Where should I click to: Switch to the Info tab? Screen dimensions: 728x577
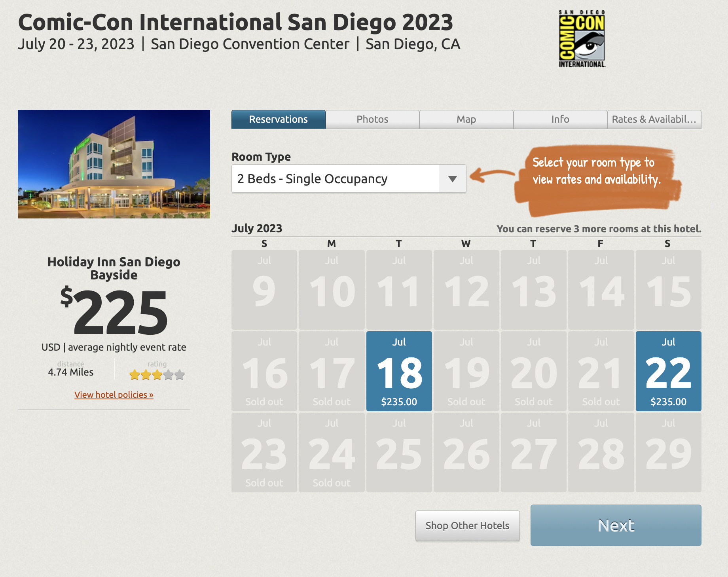coord(560,119)
